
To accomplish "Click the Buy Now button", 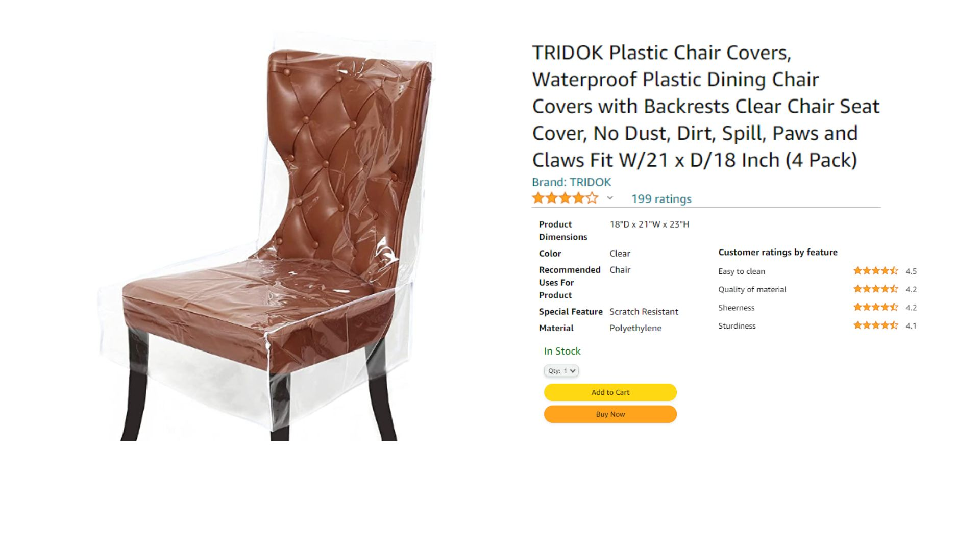I will 610,414.
